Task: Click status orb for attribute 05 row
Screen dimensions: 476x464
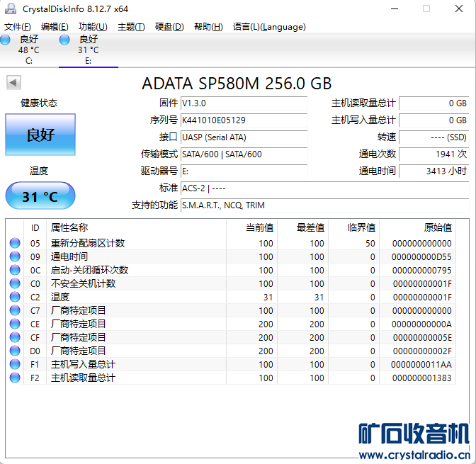Action: coord(15,243)
